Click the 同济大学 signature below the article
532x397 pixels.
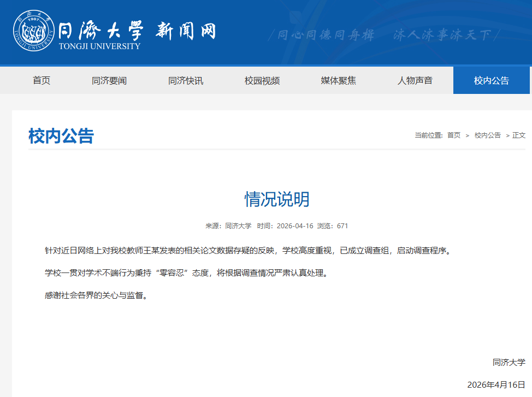coord(509,362)
